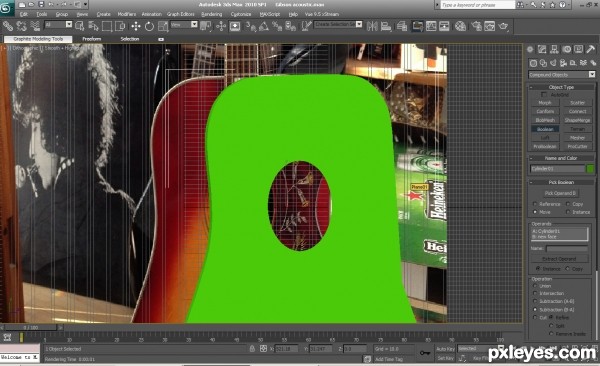The width and height of the screenshot is (600, 366).
Task: Switch to the Freeform ribbon tab
Action: pos(92,39)
